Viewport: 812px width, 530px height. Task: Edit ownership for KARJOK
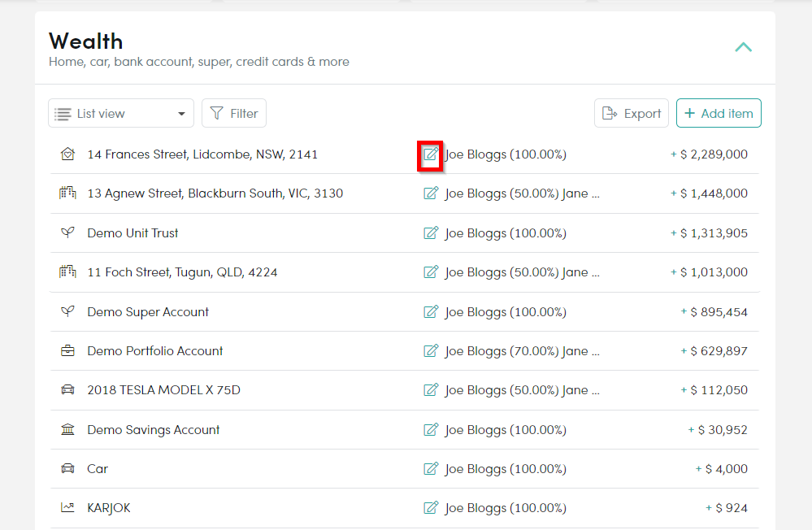(x=431, y=508)
